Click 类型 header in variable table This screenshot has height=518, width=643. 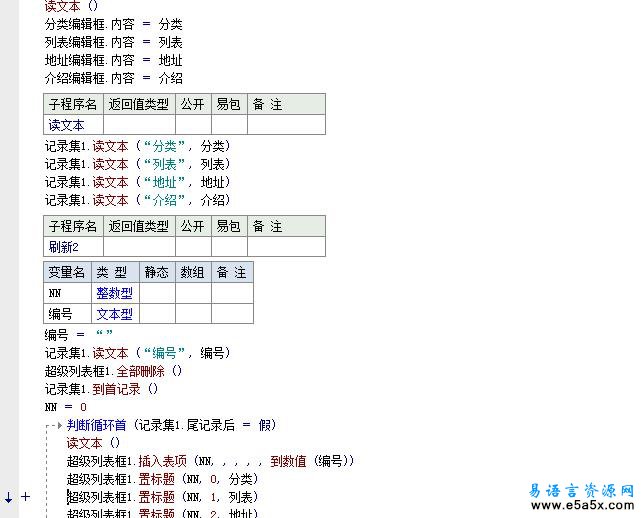click(115, 272)
